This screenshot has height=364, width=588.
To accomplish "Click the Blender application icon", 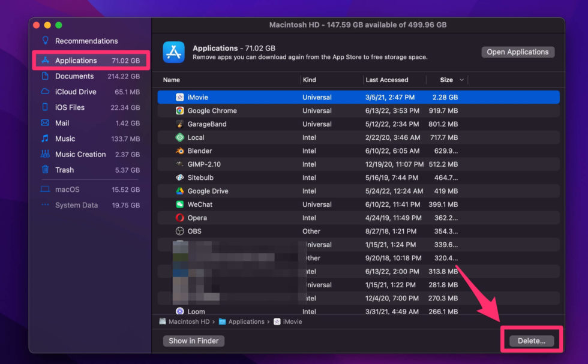I will [179, 151].
